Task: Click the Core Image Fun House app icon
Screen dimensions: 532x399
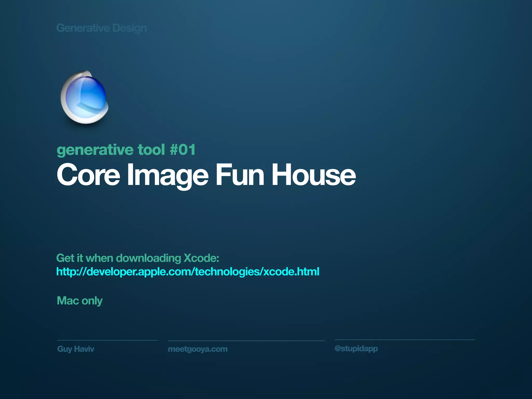Action: (x=84, y=97)
